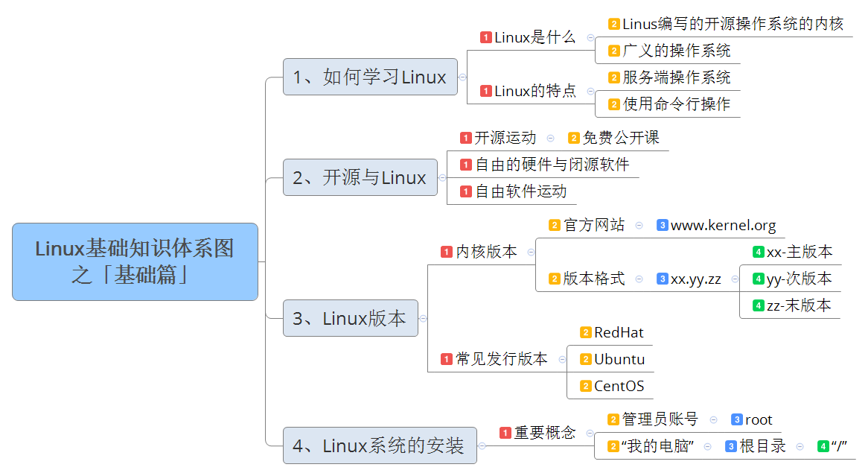Click priority 2 marker beside 广义的操作系统
This screenshot has height=476, width=868.
[614, 51]
